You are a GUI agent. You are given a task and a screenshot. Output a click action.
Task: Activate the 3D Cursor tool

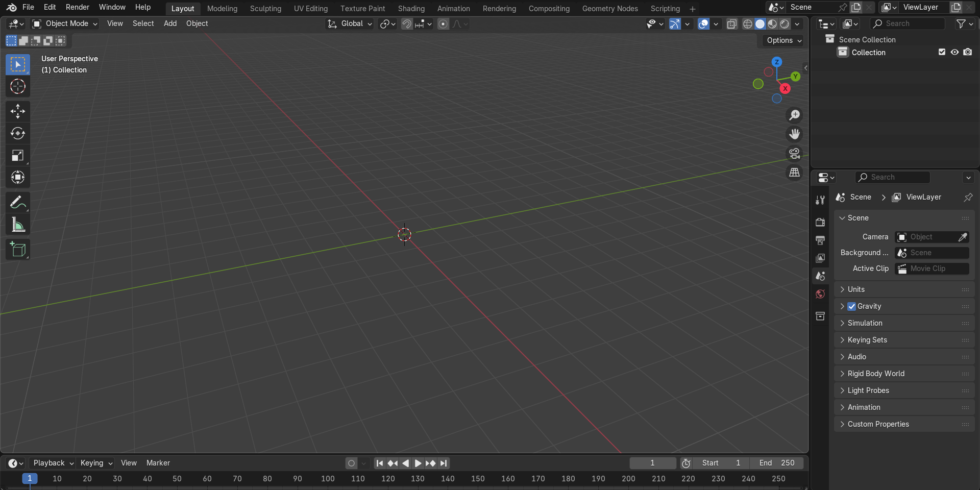click(x=18, y=87)
